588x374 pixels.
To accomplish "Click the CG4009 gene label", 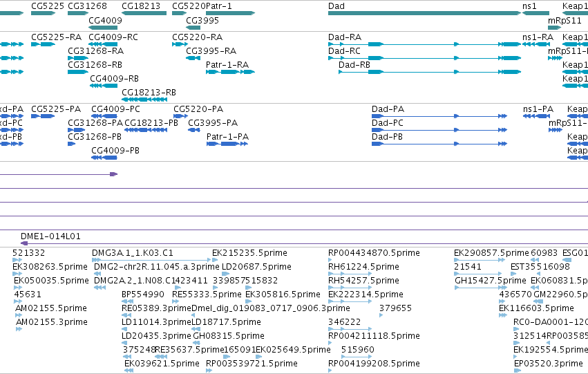I will (x=106, y=20).
